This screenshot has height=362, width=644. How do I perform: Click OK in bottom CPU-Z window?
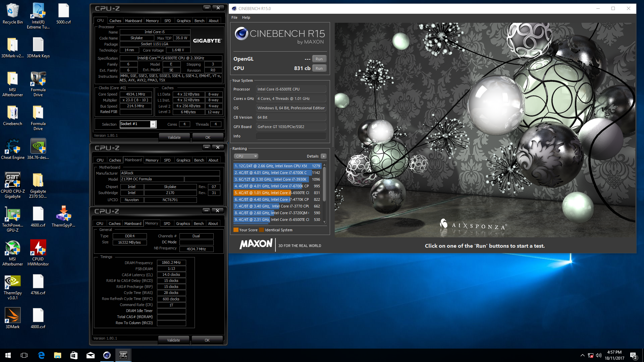point(207,340)
